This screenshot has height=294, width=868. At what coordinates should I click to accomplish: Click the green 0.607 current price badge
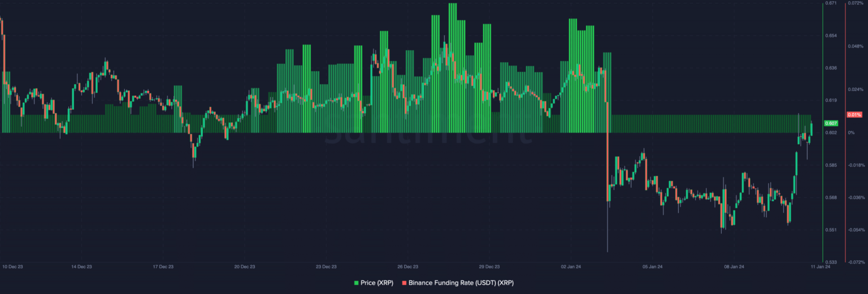point(831,123)
